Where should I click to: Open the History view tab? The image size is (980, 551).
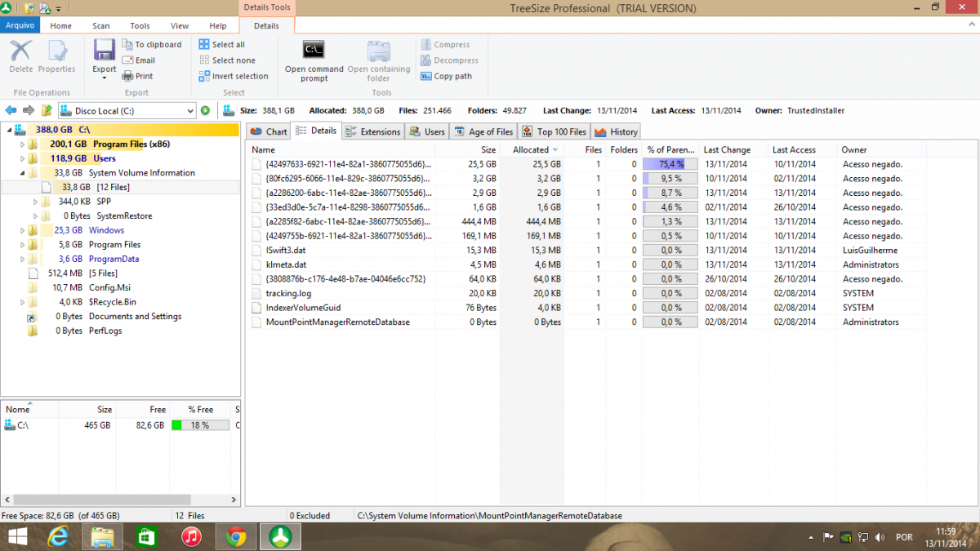coord(616,131)
